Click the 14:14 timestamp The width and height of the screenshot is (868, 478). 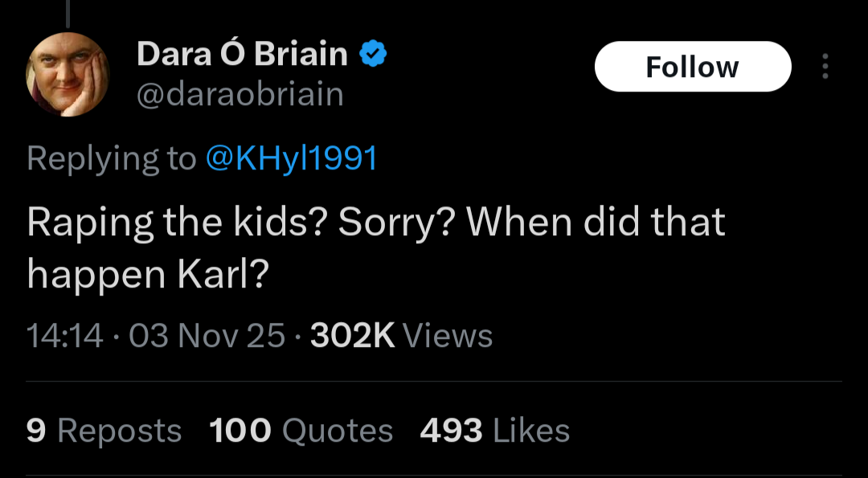point(65,335)
